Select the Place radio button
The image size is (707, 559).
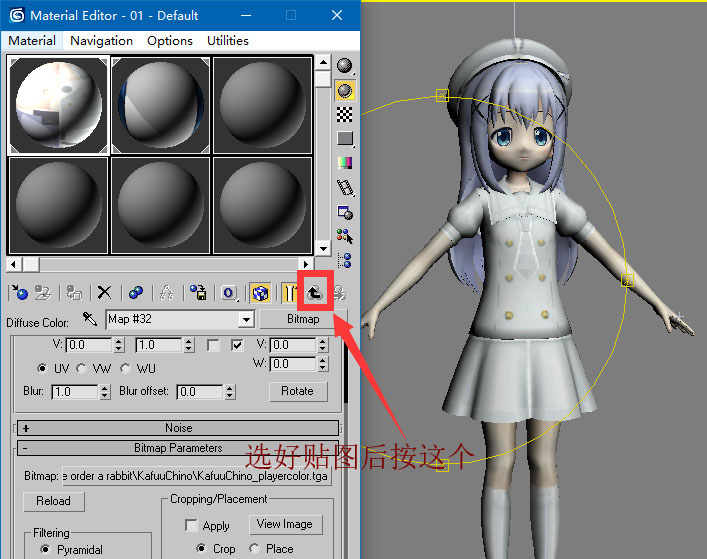tap(254, 549)
